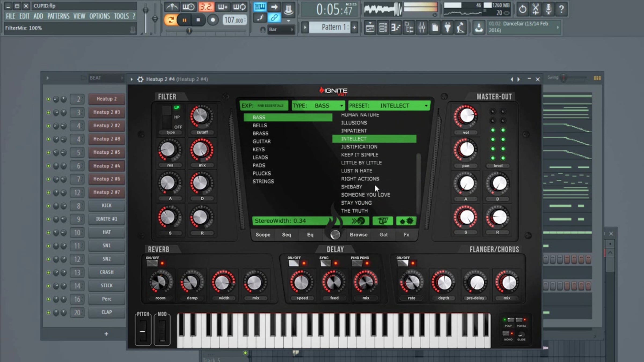Open the EXP expansion selector
644x362 pixels.
point(264,106)
